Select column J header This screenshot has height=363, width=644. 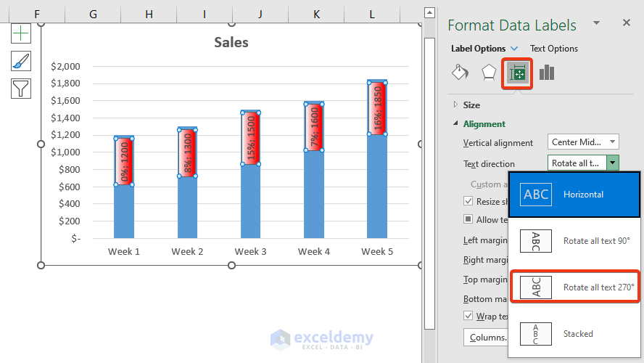(x=260, y=15)
